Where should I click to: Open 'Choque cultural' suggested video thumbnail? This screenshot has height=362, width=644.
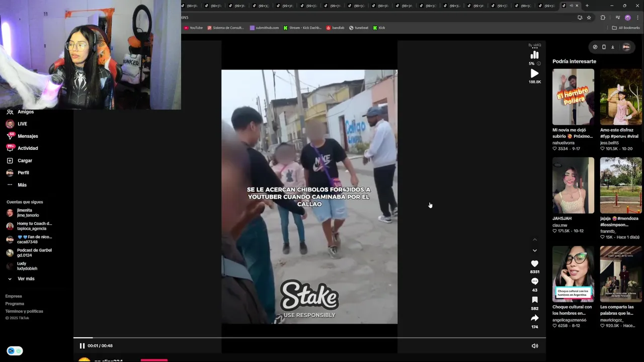573,274
